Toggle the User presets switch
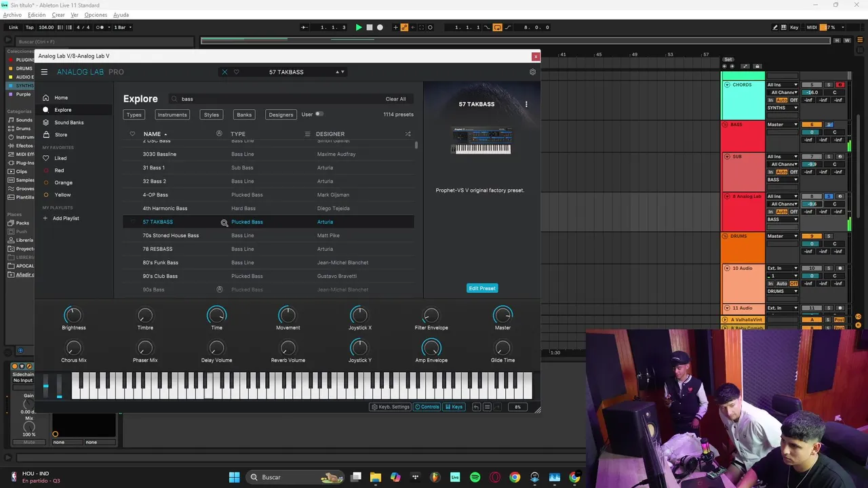 tap(319, 114)
